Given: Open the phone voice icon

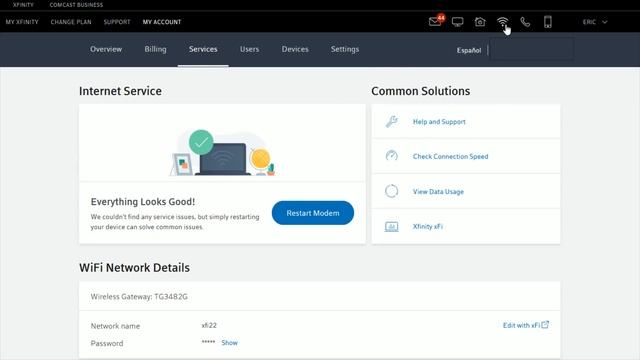Looking at the screenshot, I should 525,22.
